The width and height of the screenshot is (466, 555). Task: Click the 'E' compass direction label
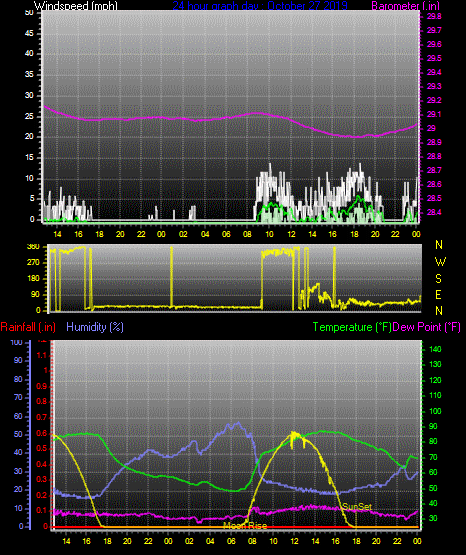438,295
